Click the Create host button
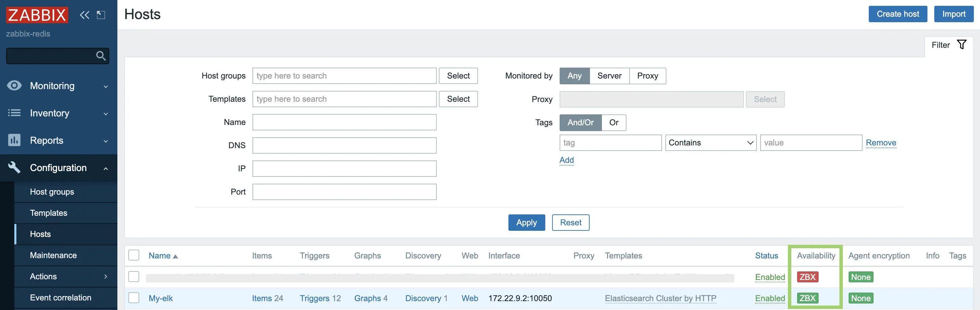Viewport: 980px width, 310px height. pos(897,14)
